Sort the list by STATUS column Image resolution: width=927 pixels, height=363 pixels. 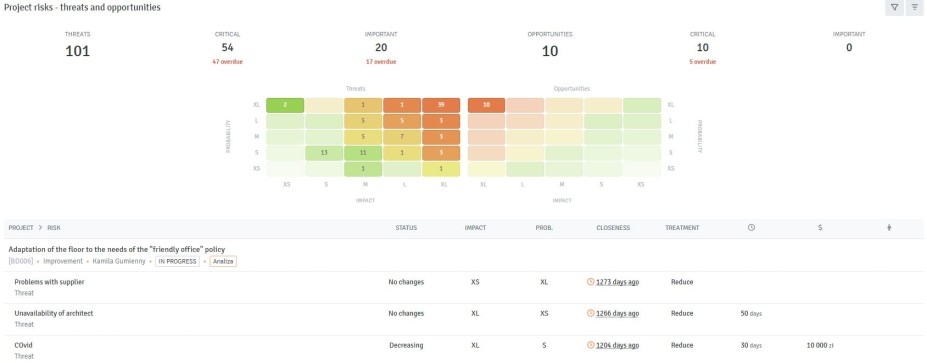point(406,228)
